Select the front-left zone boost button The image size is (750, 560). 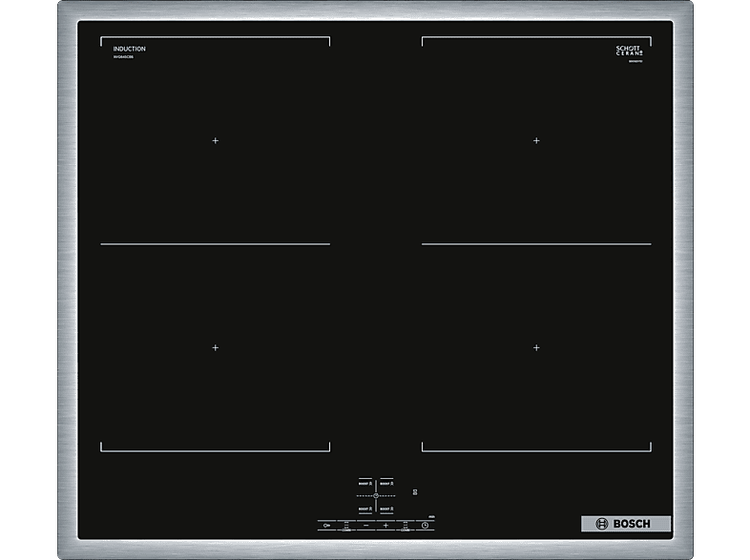point(365,508)
